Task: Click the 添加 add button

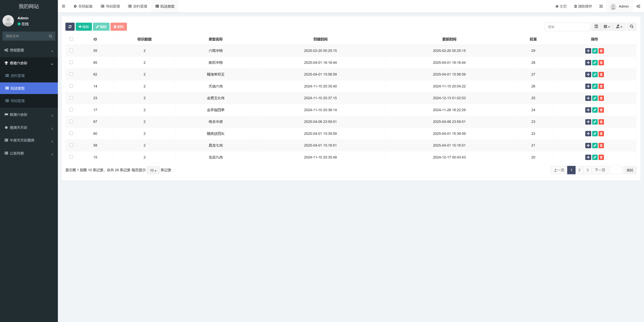Action: click(x=84, y=27)
